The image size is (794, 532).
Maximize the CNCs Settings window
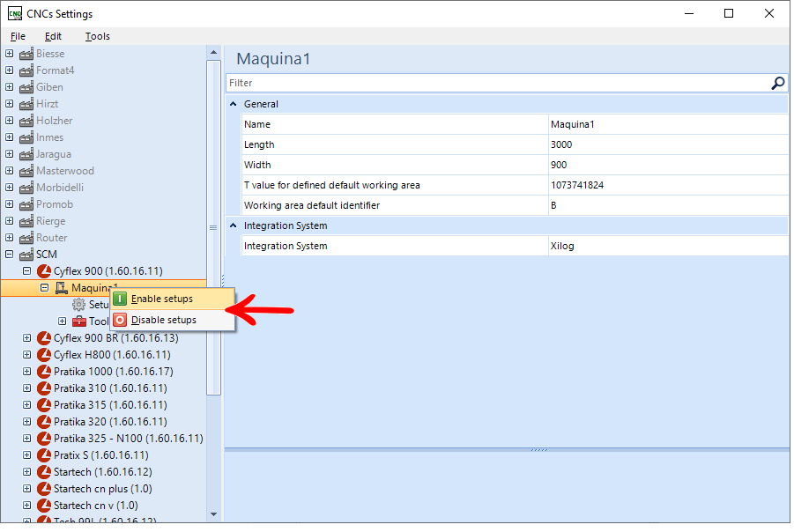point(728,14)
